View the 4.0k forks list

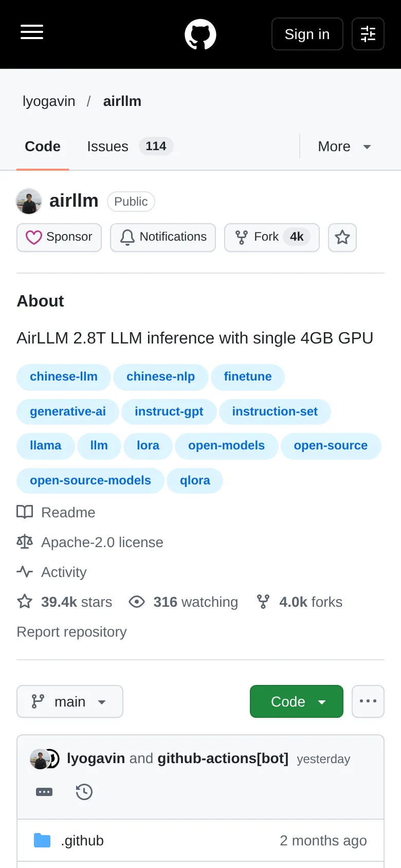300,602
